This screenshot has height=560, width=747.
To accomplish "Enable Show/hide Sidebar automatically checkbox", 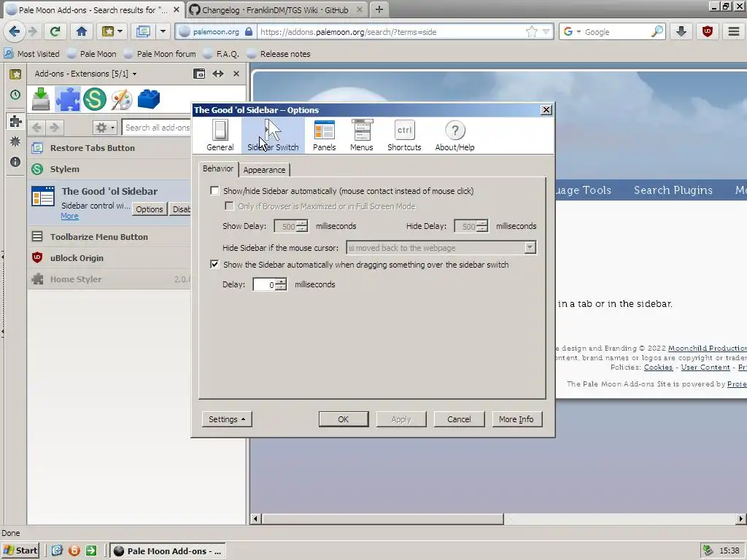I will pyautogui.click(x=215, y=191).
